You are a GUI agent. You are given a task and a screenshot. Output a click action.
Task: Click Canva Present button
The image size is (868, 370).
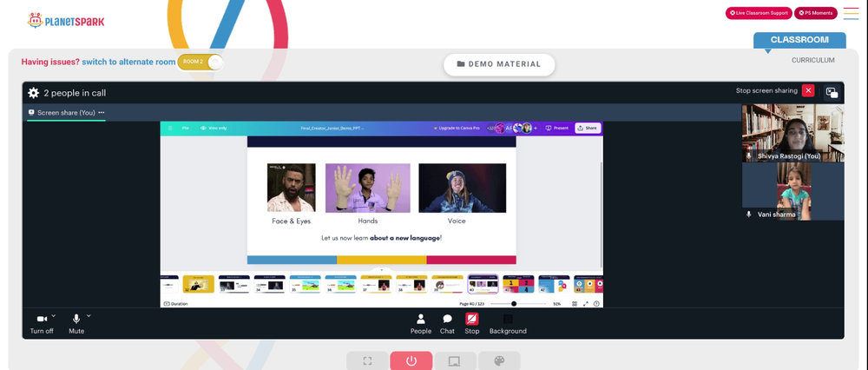click(557, 128)
